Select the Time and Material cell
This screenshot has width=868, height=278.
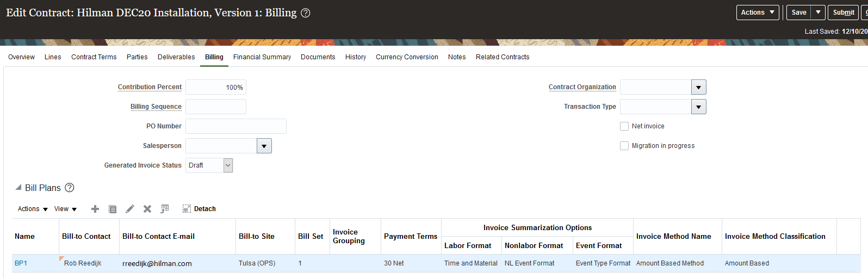(x=472, y=263)
